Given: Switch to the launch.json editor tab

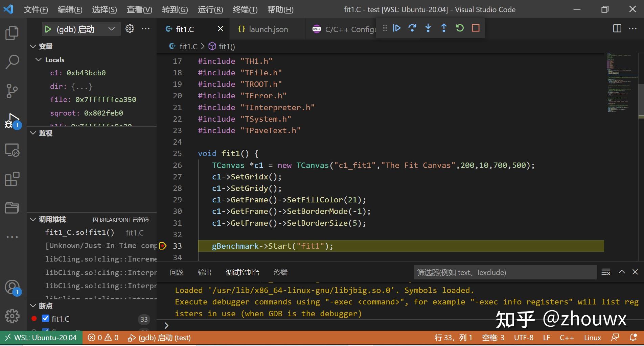Looking at the screenshot, I should pos(268,29).
